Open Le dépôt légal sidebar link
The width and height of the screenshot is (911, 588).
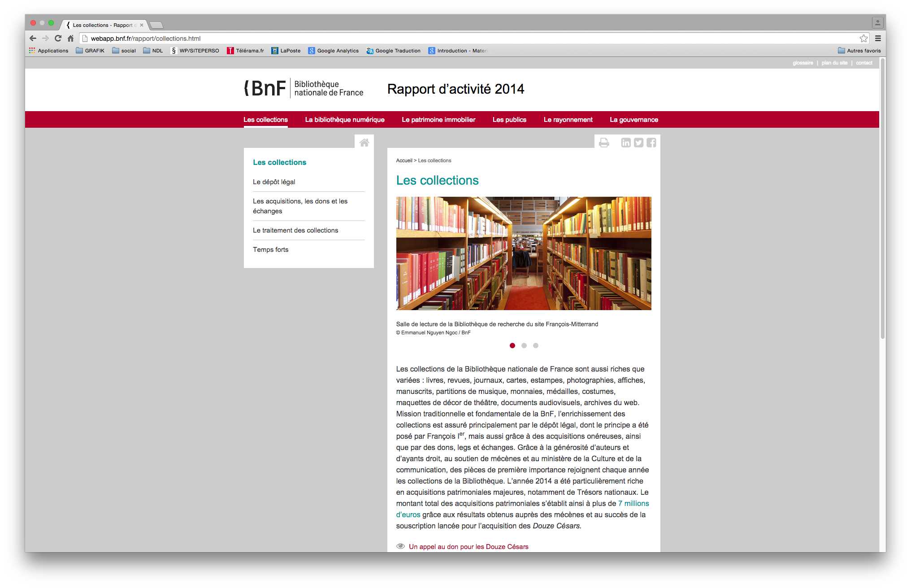(274, 182)
